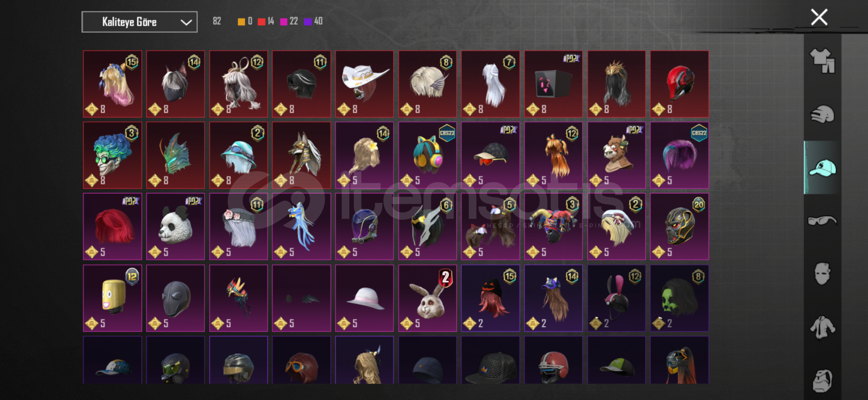The height and width of the screenshot is (400, 868).
Task: Filter by the orange rarity swatch
Action: click(241, 21)
